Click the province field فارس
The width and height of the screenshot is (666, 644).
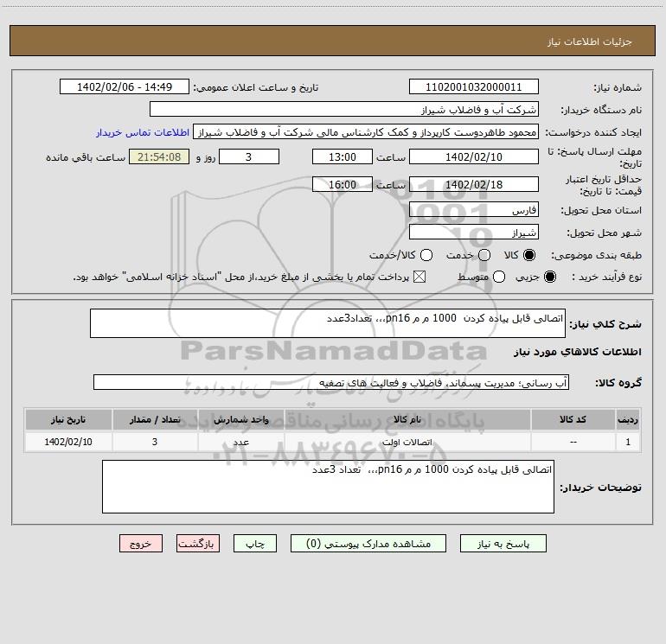tap(474, 210)
